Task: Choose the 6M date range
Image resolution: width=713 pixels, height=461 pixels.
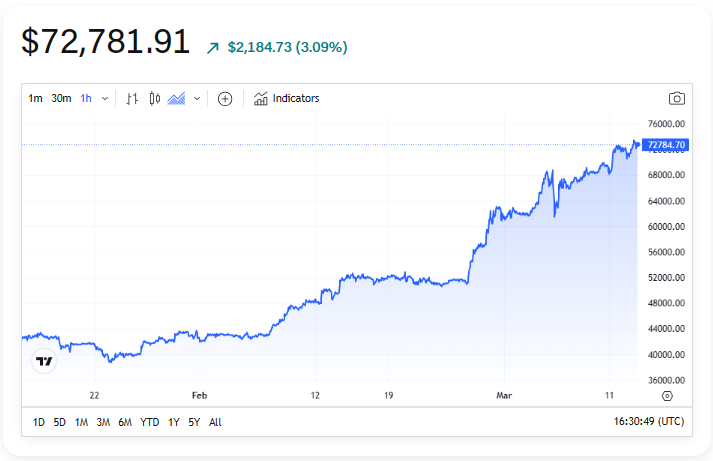Action: pos(125,422)
